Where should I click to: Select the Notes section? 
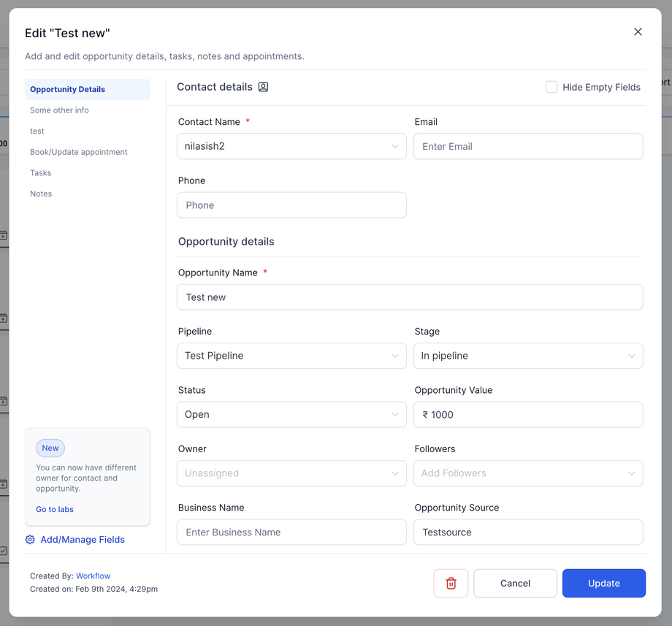point(41,194)
